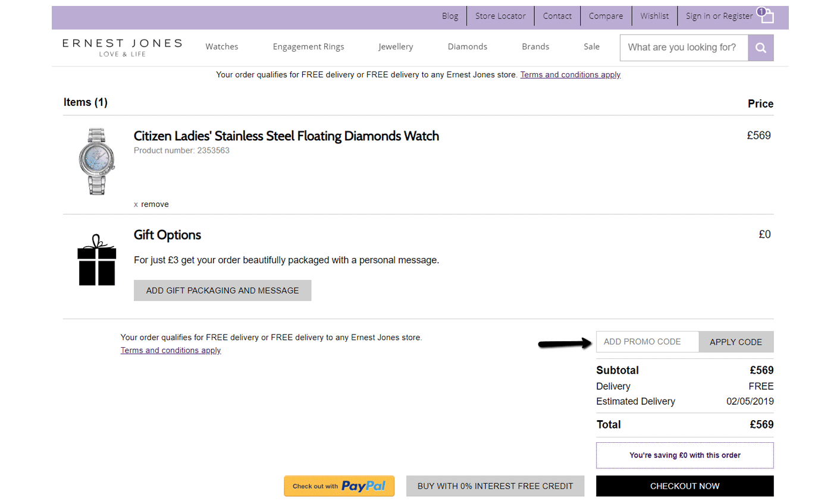Click the Add Promo Code field
The image size is (840, 504).
click(x=647, y=342)
